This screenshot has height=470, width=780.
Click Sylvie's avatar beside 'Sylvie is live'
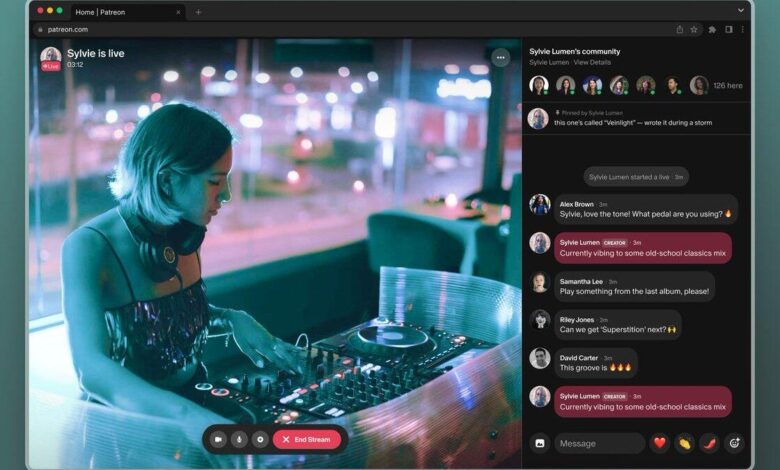tap(50, 55)
